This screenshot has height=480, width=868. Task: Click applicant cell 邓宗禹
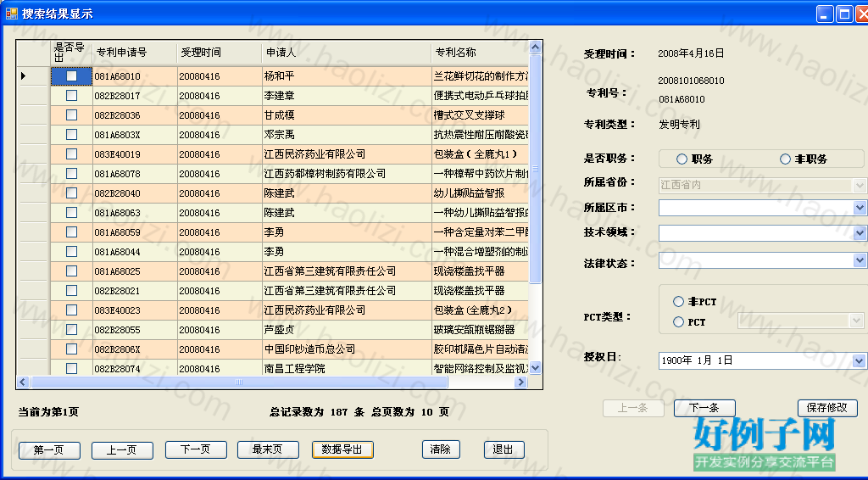point(346,135)
